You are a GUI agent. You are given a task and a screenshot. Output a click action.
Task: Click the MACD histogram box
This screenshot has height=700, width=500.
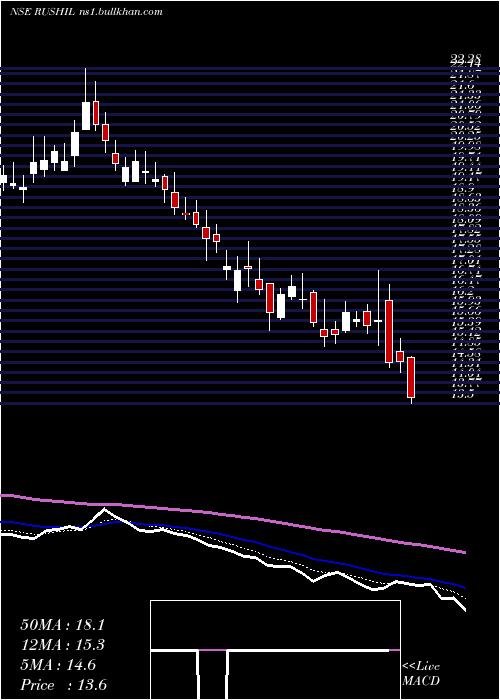tap(275, 650)
